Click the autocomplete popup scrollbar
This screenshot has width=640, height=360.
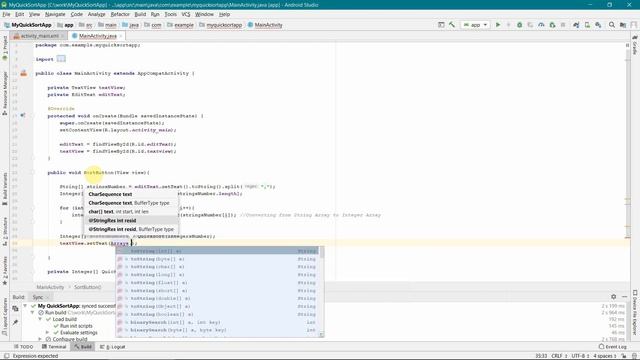322,252
